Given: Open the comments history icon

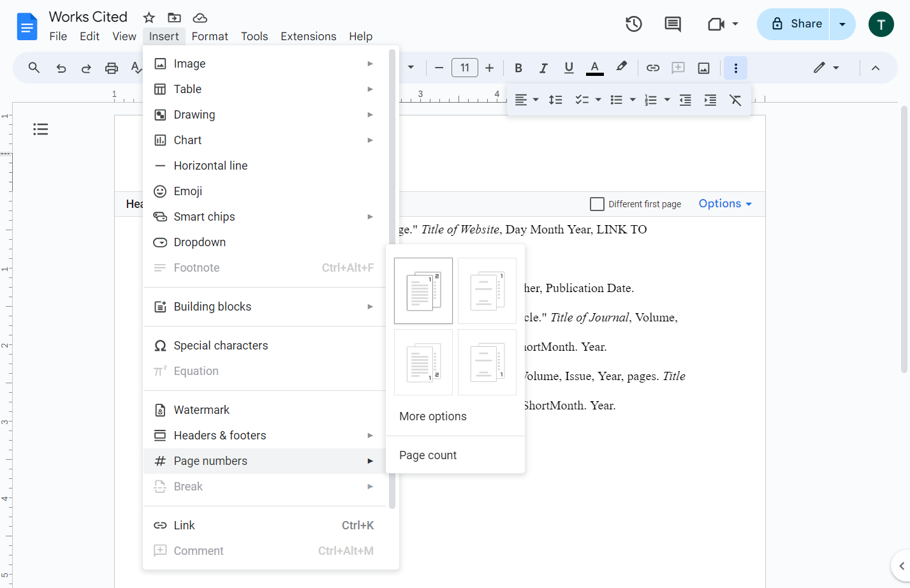Looking at the screenshot, I should [x=673, y=24].
